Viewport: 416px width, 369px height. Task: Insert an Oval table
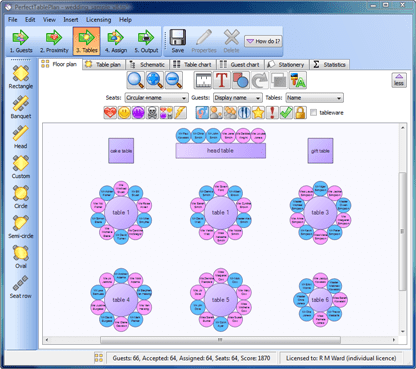(x=21, y=257)
